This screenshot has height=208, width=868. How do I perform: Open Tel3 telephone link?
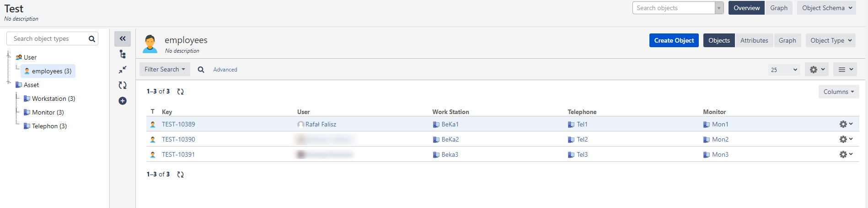582,154
